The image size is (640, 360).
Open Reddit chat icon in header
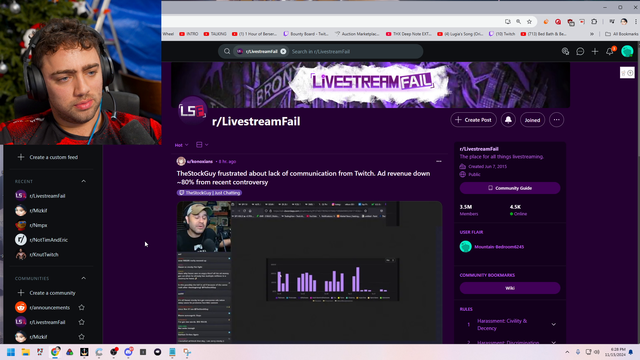(580, 51)
